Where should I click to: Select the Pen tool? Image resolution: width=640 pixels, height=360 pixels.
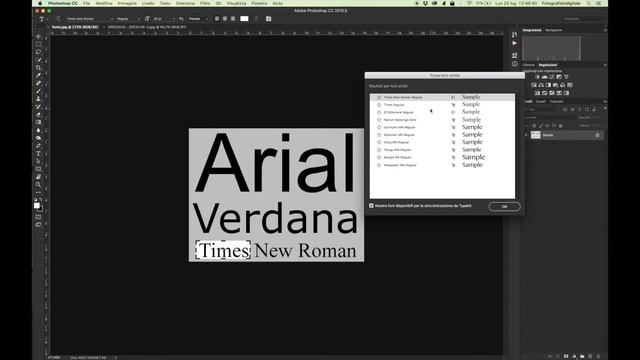pyautogui.click(x=38, y=146)
